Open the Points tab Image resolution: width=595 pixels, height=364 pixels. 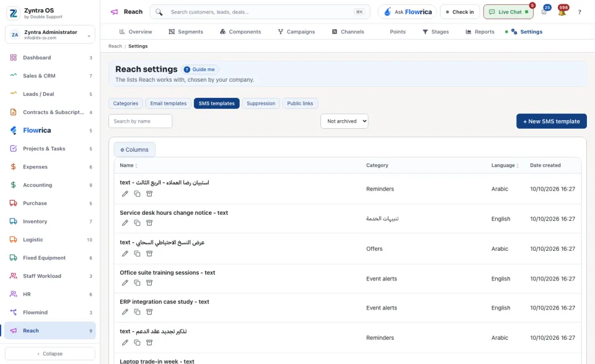tap(398, 32)
